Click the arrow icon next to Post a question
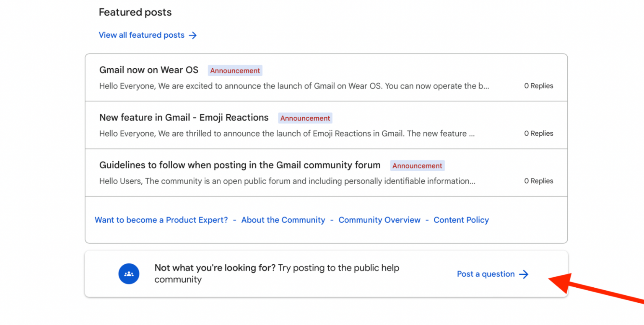 click(524, 274)
